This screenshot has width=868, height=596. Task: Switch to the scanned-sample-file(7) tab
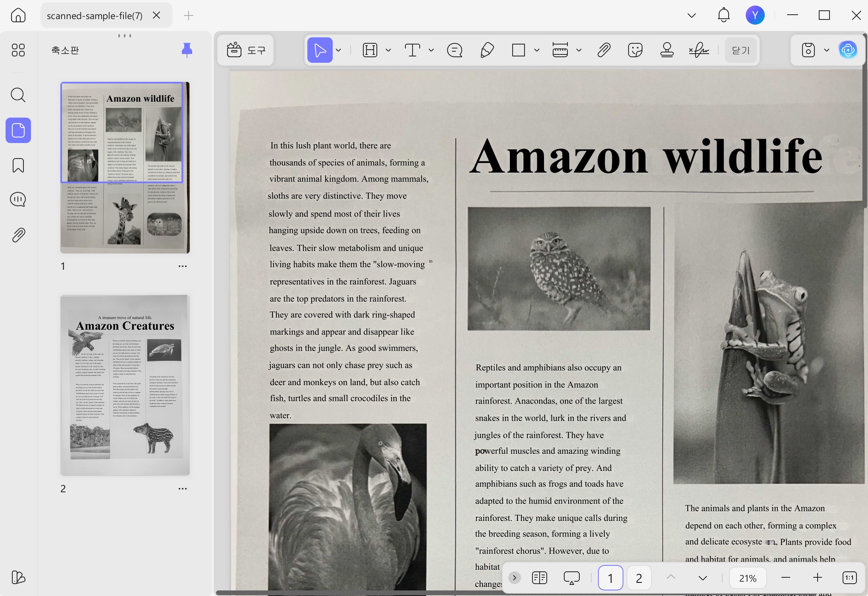point(95,15)
